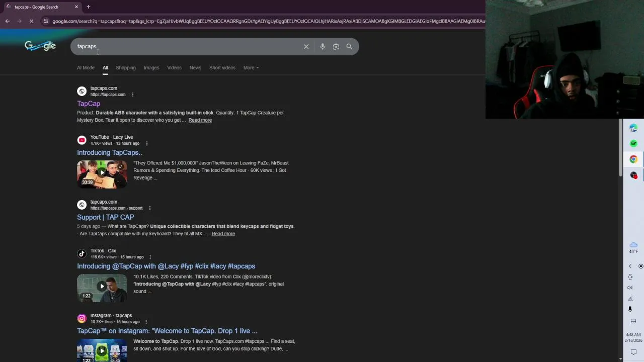Switch to Short videos tab

pos(222,68)
